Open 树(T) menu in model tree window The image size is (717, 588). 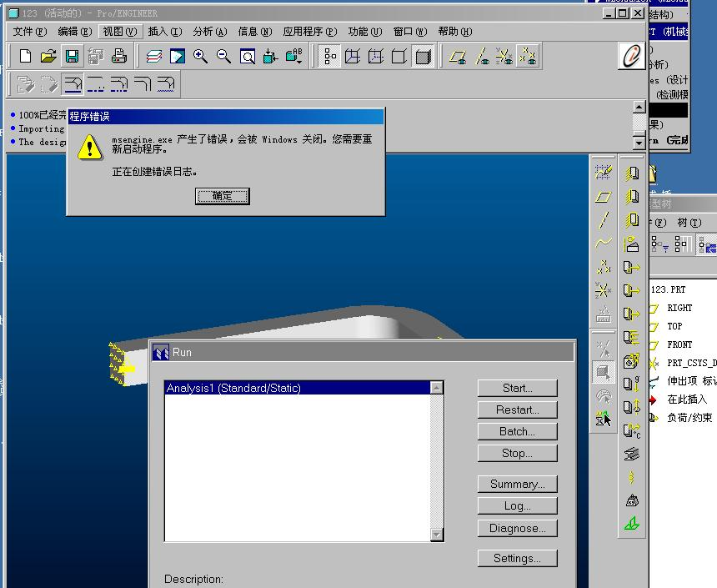[689, 223]
